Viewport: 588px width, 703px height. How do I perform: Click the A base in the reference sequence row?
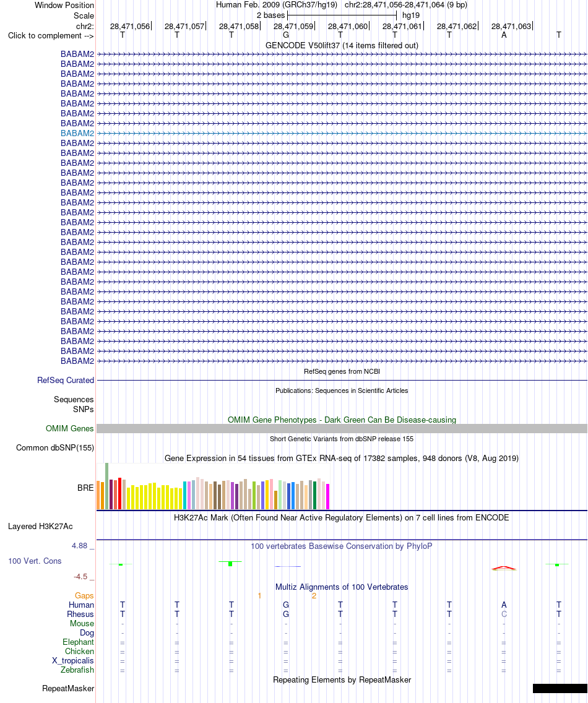tap(504, 35)
